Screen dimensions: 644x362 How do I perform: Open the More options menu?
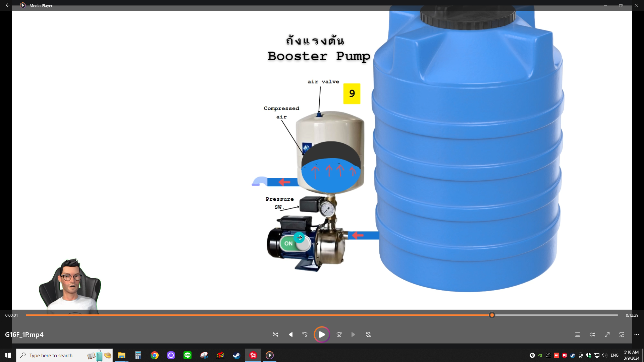[637, 335]
